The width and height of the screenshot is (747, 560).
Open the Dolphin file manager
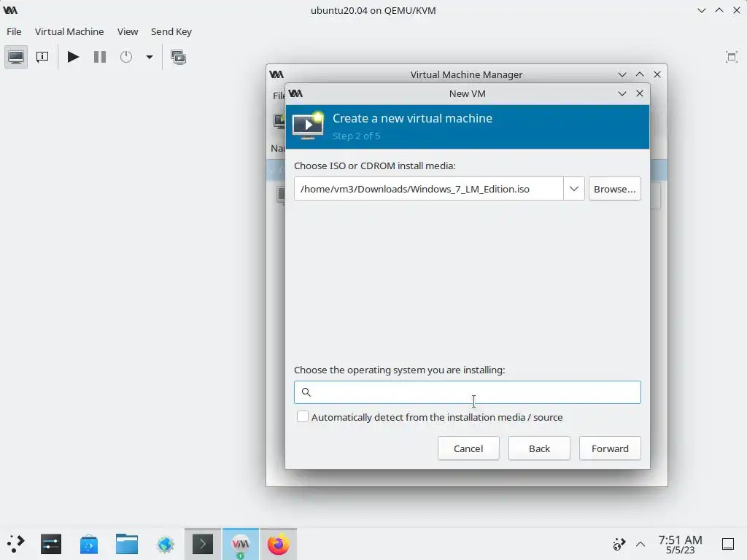pyautogui.click(x=127, y=544)
